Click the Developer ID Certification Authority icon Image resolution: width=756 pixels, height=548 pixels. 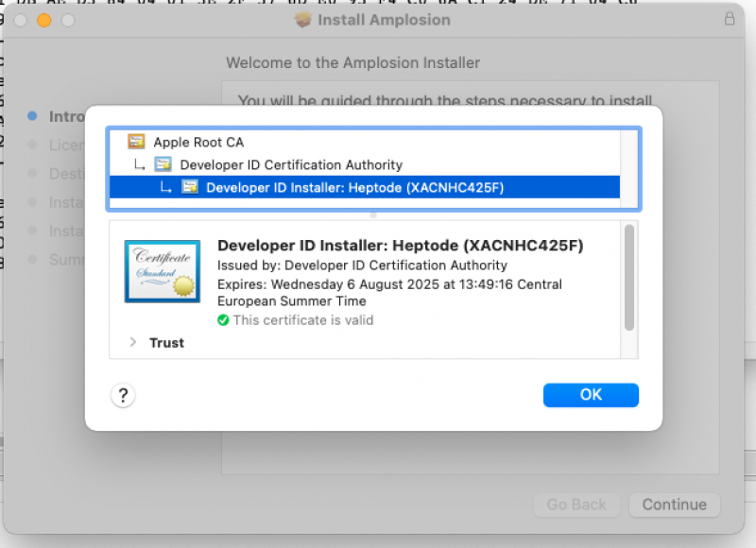pyautogui.click(x=163, y=164)
